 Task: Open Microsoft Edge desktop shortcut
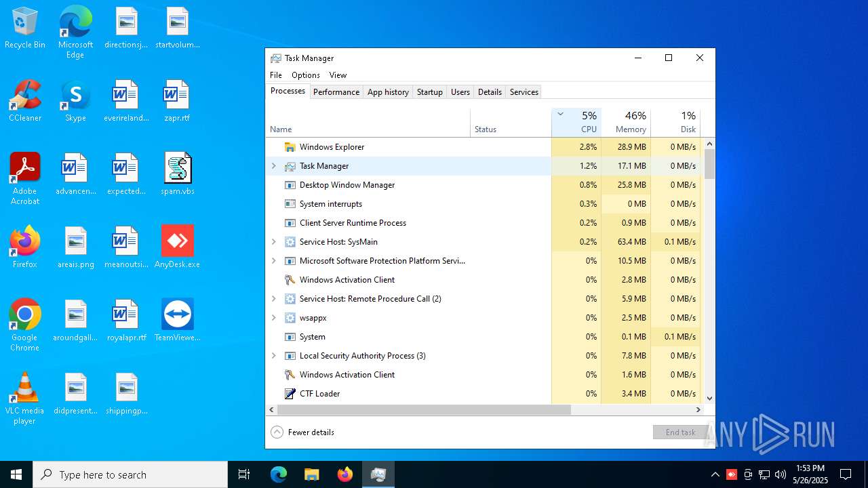tap(75, 33)
